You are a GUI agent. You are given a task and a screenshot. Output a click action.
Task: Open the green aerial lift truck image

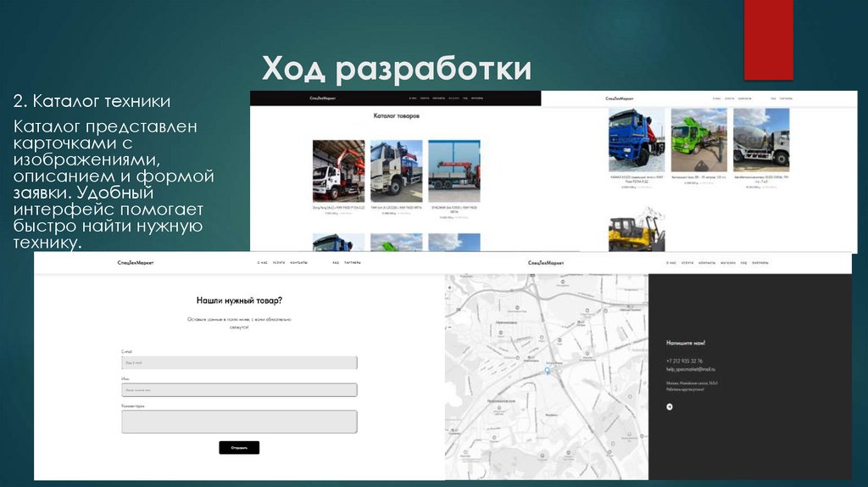pos(699,140)
